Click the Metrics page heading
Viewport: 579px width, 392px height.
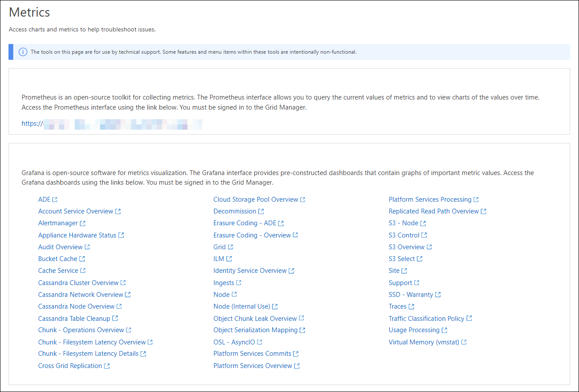pyautogui.click(x=29, y=12)
